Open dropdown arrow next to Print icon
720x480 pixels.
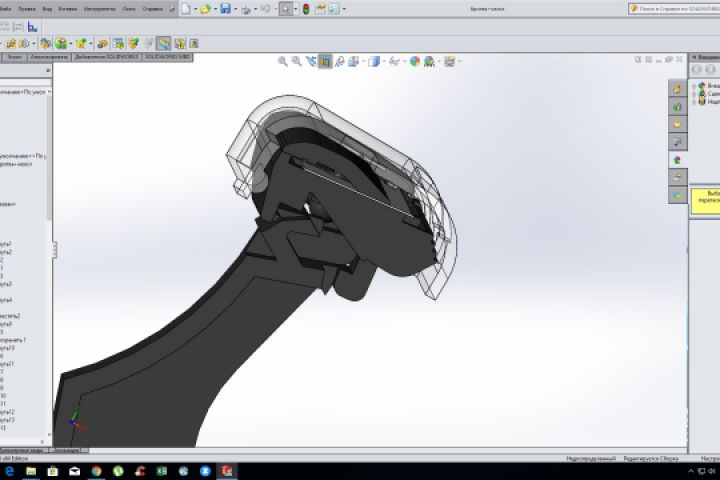255,9
